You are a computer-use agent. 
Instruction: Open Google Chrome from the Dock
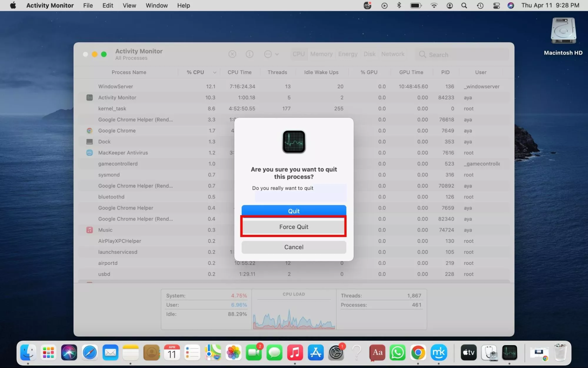click(418, 352)
